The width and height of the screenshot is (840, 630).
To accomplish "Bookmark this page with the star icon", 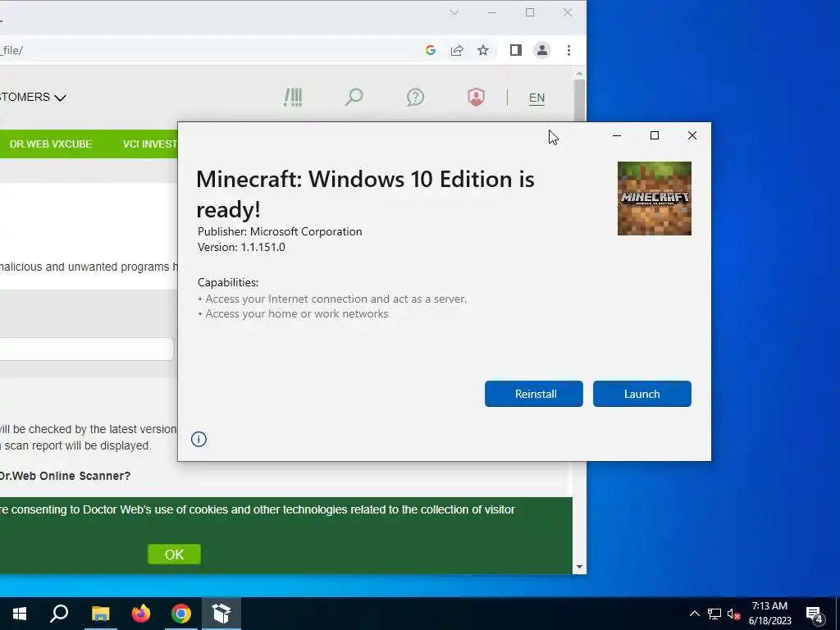I will (x=483, y=50).
